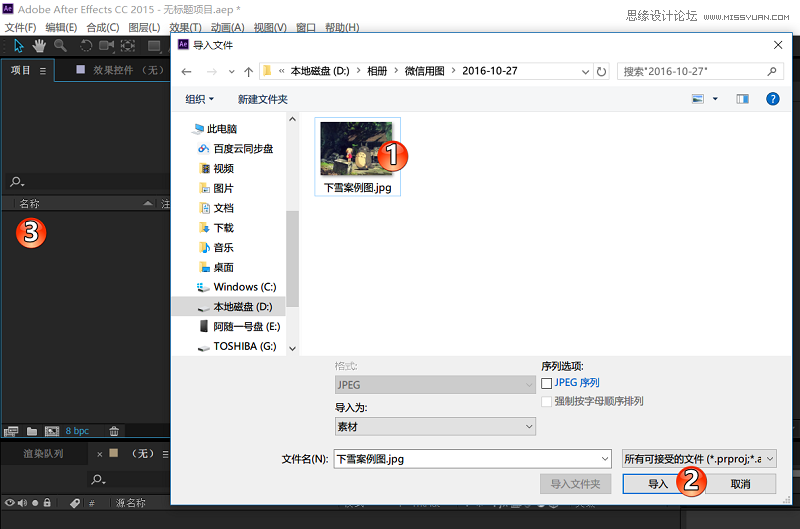Switch to the 渲染队列 tab
The image size is (800, 529).
pos(44,454)
